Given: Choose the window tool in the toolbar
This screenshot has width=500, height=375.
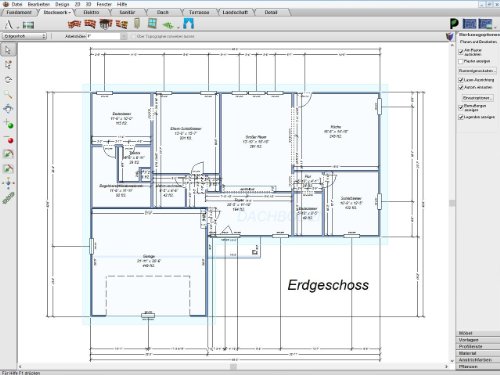Looking at the screenshot, I should pos(152,24).
